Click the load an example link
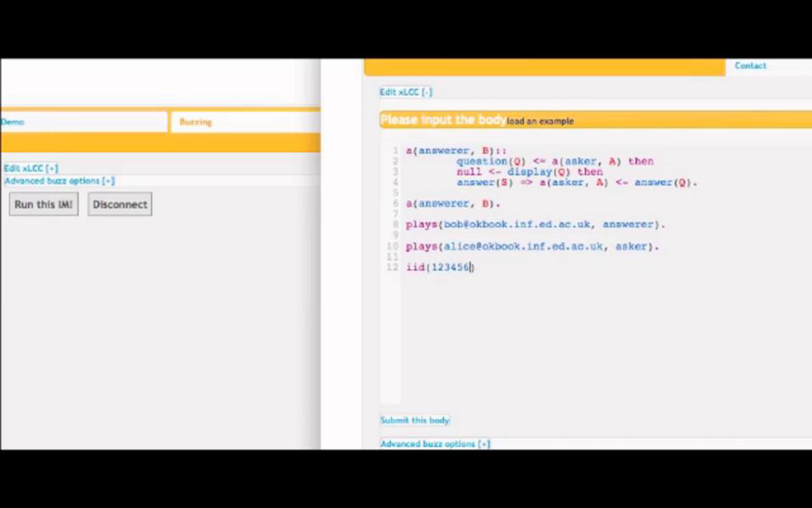 (x=540, y=121)
